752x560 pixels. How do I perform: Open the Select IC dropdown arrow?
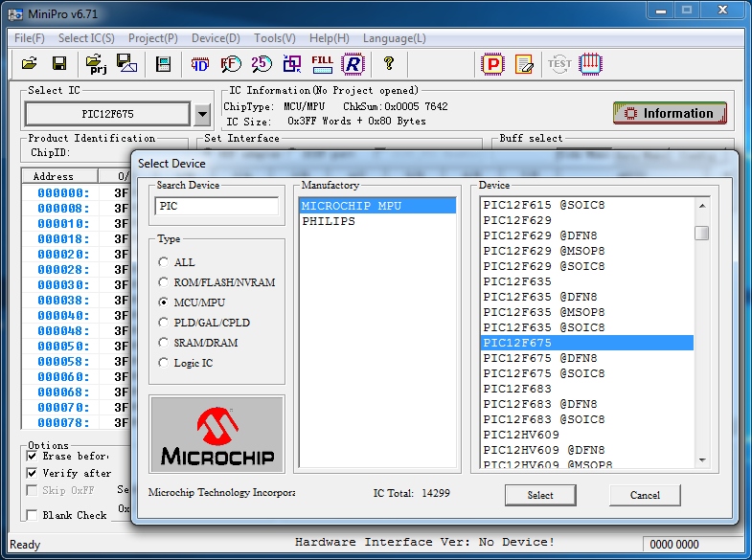[x=202, y=114]
